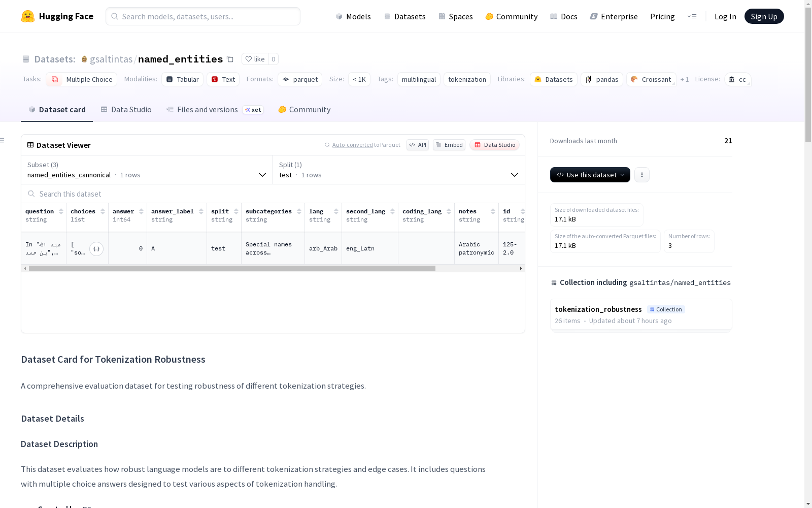Open the gsaltintas user profile link
812x508 pixels.
pyautogui.click(x=111, y=59)
